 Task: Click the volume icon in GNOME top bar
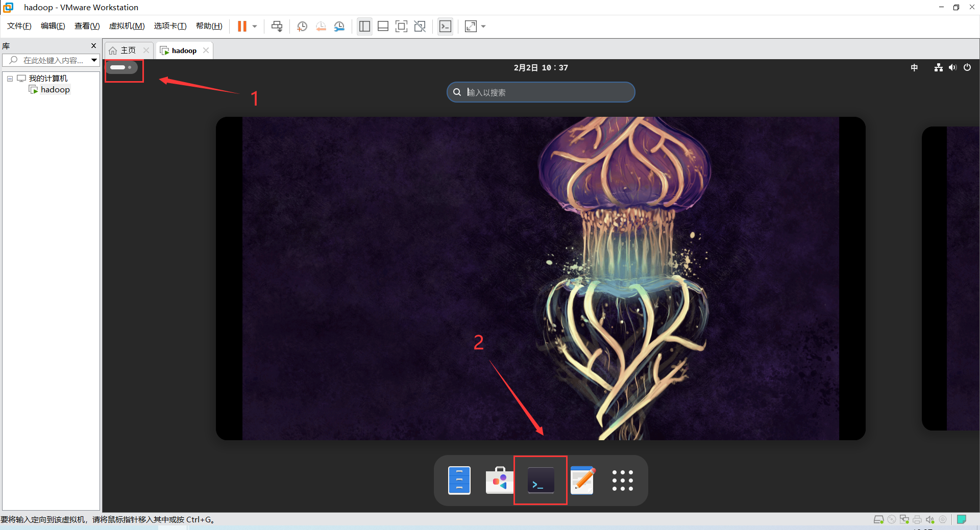click(952, 67)
